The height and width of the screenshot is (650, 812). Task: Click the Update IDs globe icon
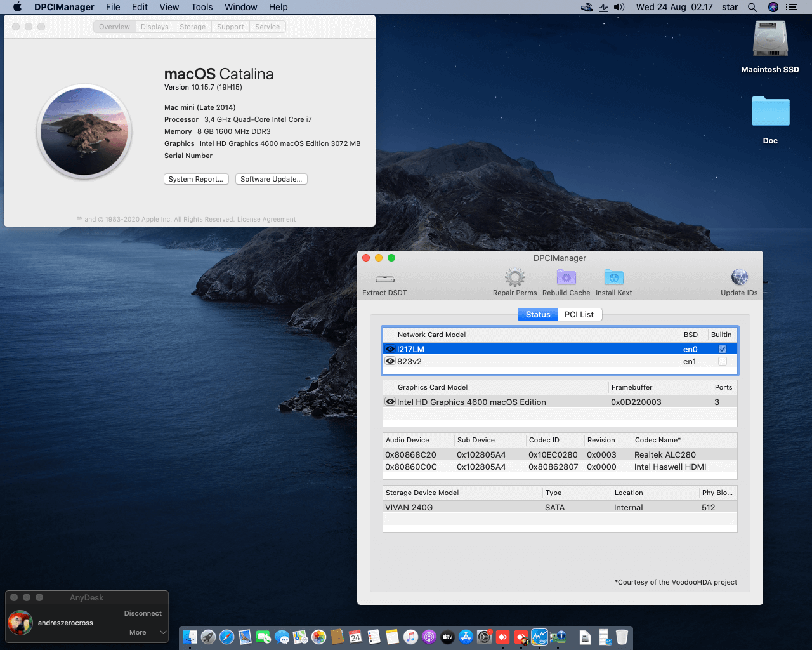point(739,277)
